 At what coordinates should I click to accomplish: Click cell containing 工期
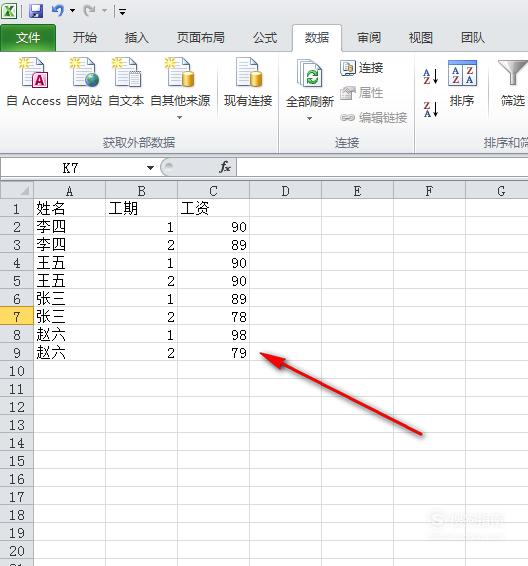(141, 208)
